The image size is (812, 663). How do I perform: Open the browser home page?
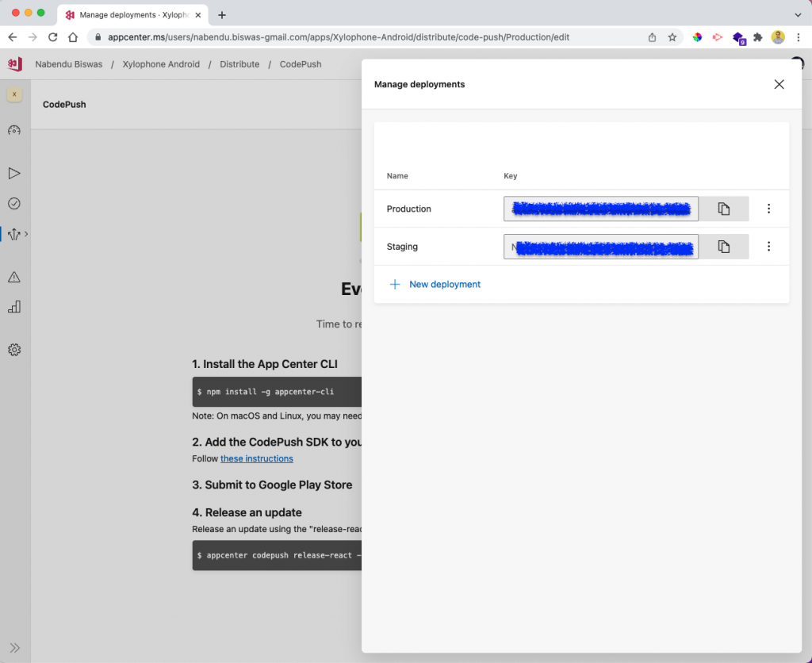pyautogui.click(x=73, y=37)
